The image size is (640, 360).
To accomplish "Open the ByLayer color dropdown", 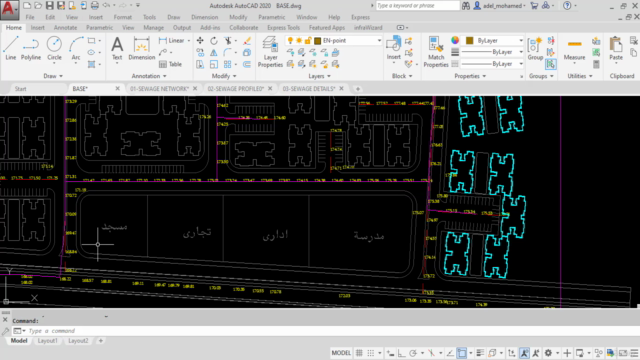I will (x=520, y=40).
